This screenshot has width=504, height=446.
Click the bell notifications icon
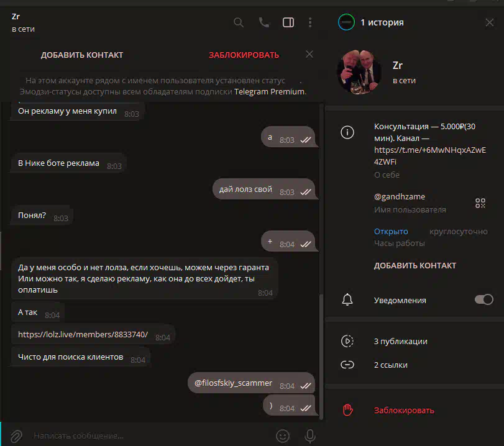(347, 299)
